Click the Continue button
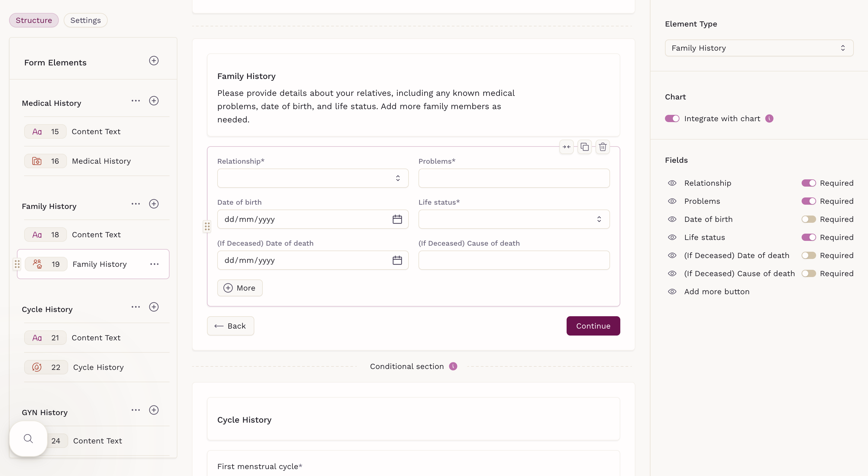 pyautogui.click(x=593, y=326)
